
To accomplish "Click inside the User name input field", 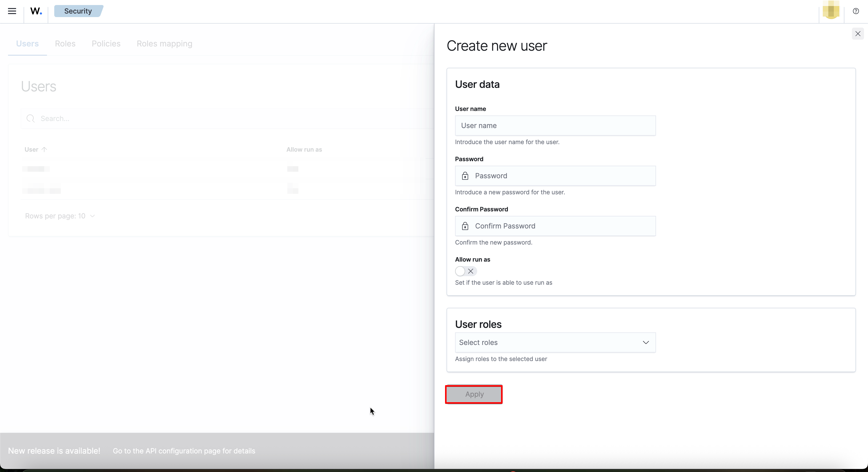I will coord(555,126).
